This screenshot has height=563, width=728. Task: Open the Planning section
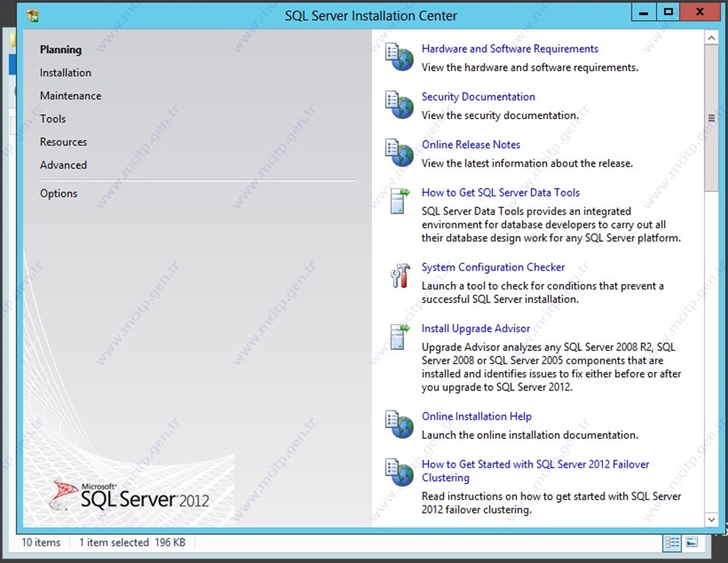coord(60,50)
